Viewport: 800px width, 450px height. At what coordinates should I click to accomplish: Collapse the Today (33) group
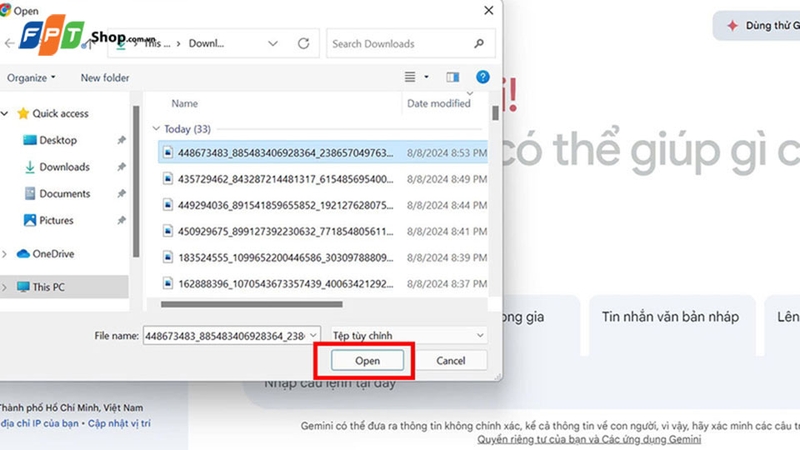(x=156, y=129)
